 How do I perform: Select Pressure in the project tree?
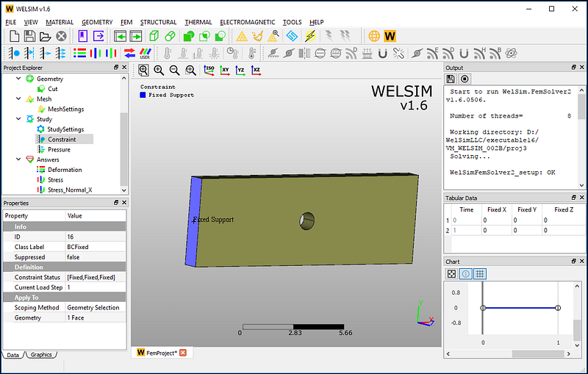click(x=59, y=149)
